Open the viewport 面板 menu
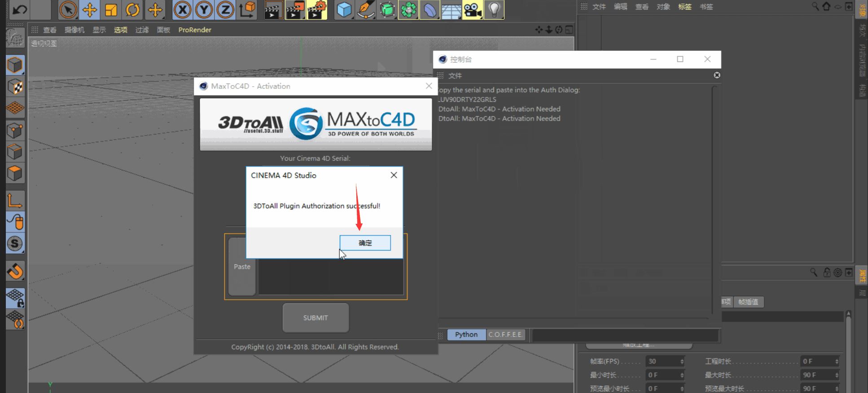This screenshot has height=393, width=868. (164, 30)
